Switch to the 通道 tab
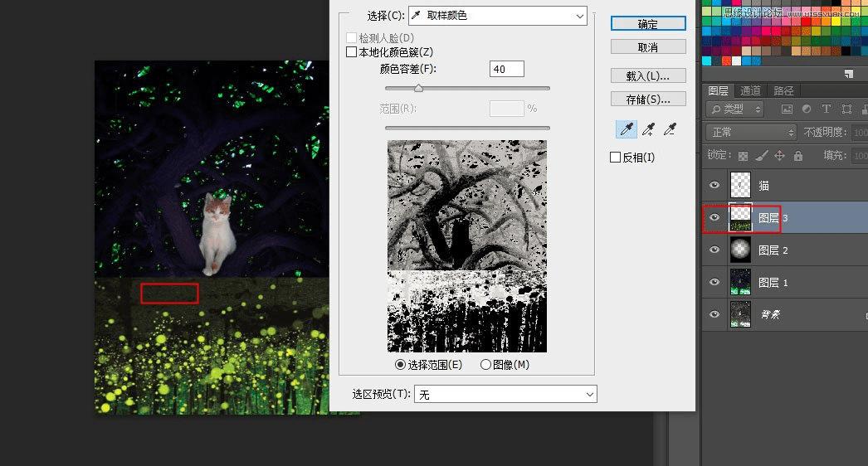Viewport: 868px width, 466px height. [x=751, y=90]
